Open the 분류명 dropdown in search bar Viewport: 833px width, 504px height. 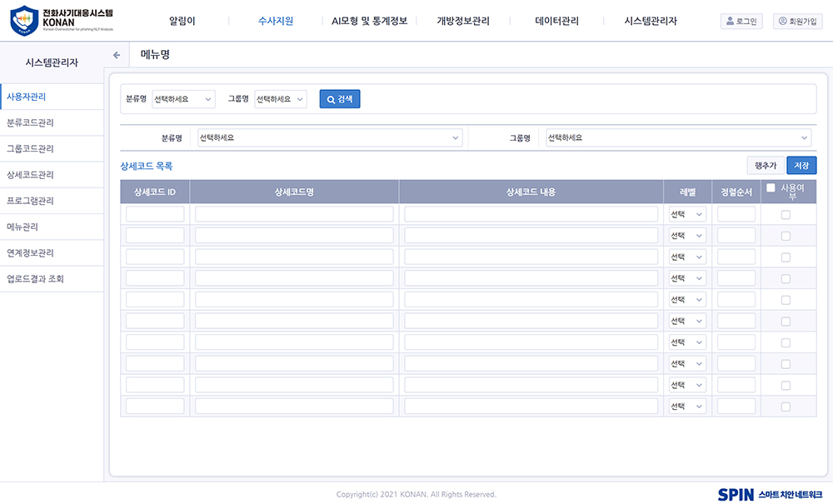[x=183, y=99]
